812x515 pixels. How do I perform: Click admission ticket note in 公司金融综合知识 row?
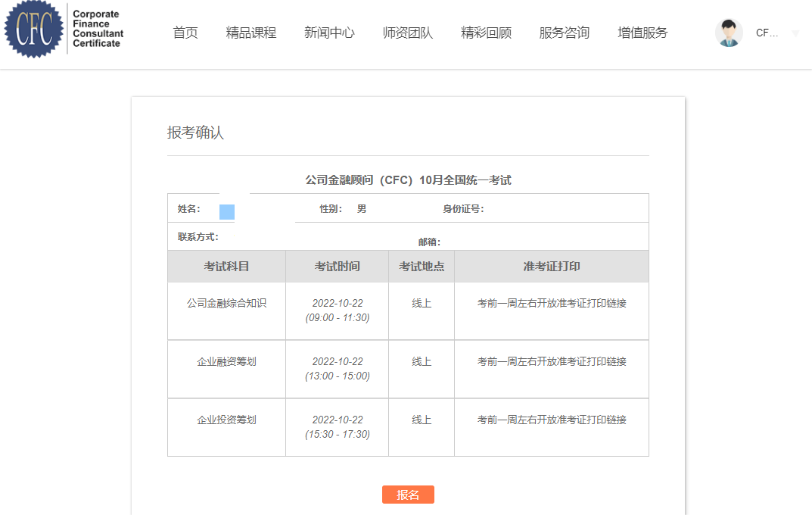point(552,303)
